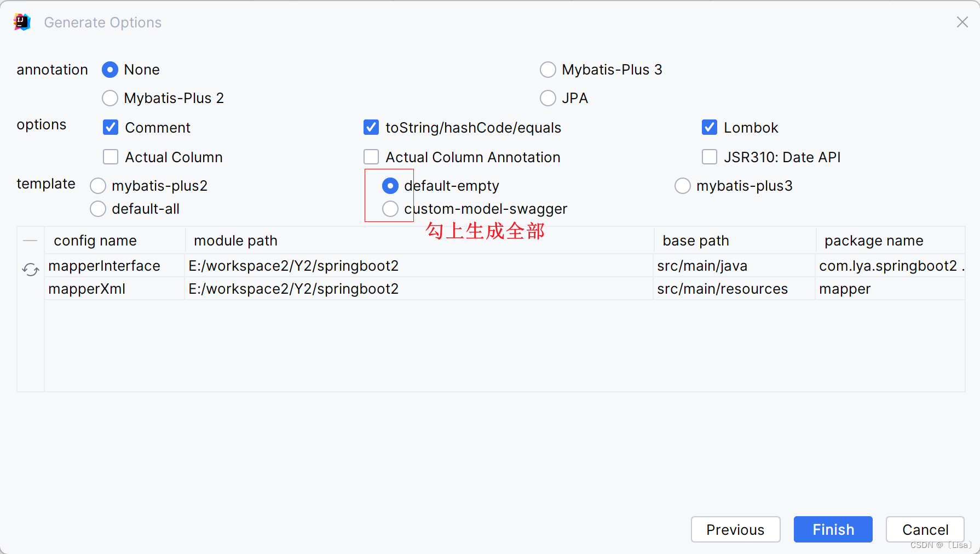Close the Generate Options dialog

[x=962, y=22]
